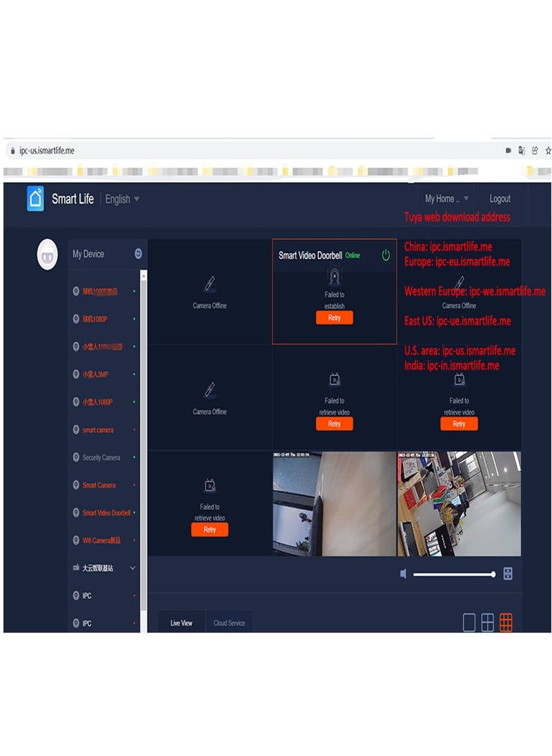Enter fullscreen with the expand icon

tap(508, 574)
